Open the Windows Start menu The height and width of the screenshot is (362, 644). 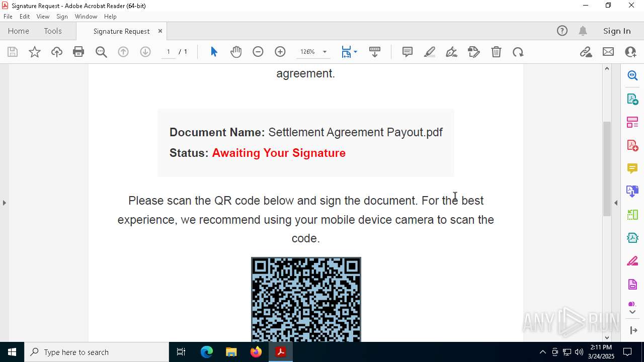click(12, 352)
